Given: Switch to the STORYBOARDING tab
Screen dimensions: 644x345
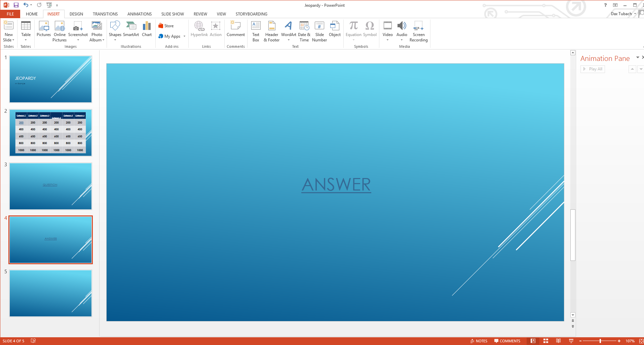Looking at the screenshot, I should [x=252, y=14].
